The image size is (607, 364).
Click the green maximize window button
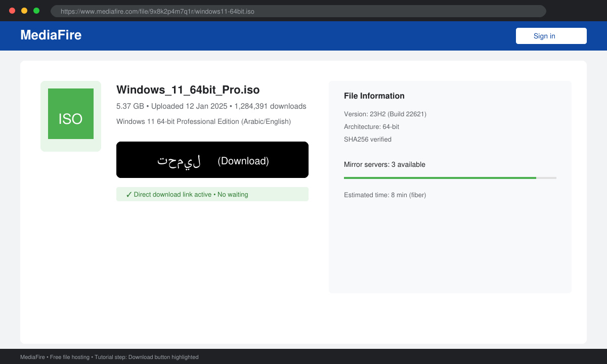pyautogui.click(x=36, y=11)
